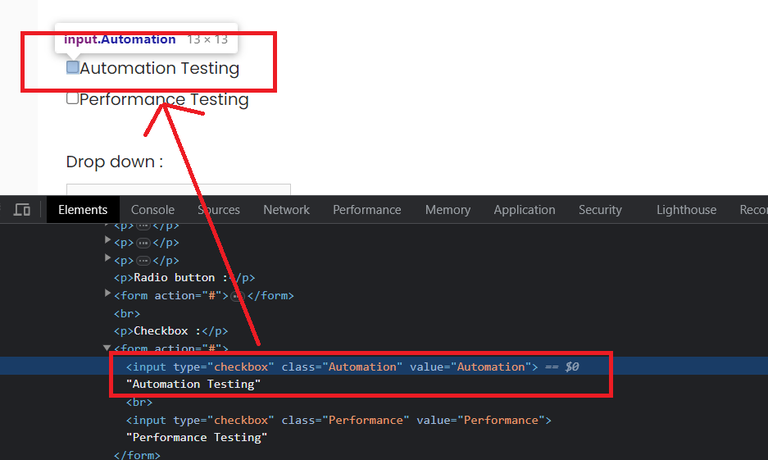Select the <p>Checkbox :</p> node

pos(170,331)
